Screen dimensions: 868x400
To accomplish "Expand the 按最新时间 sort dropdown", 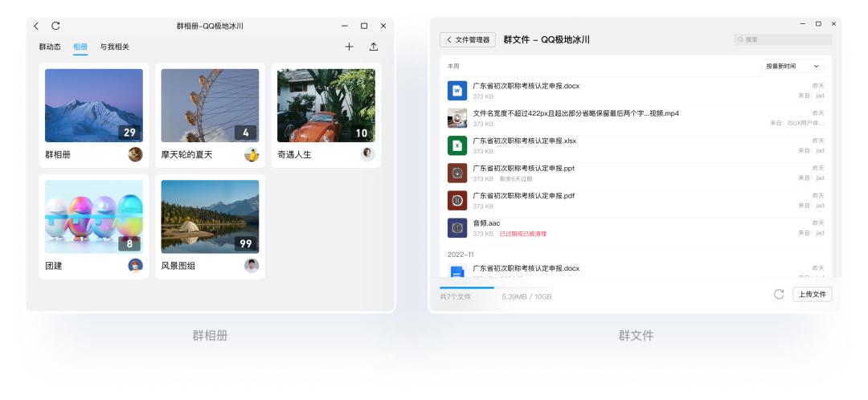I will 792,66.
